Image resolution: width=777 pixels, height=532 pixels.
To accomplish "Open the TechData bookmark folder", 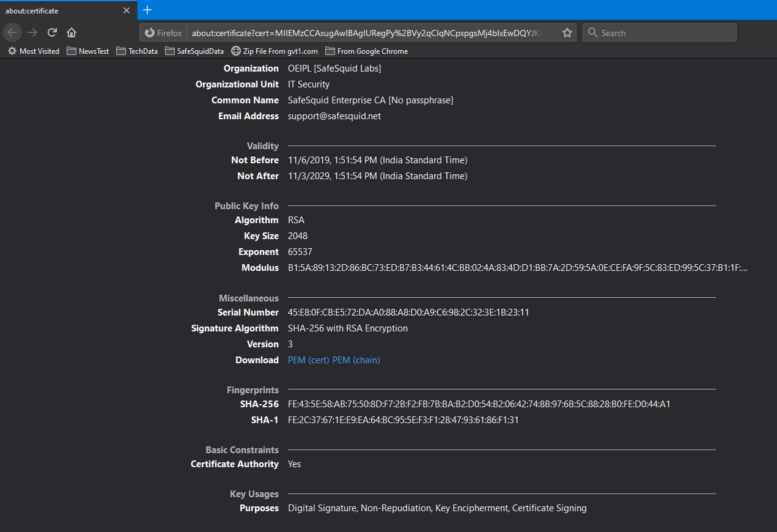I will pos(137,51).
